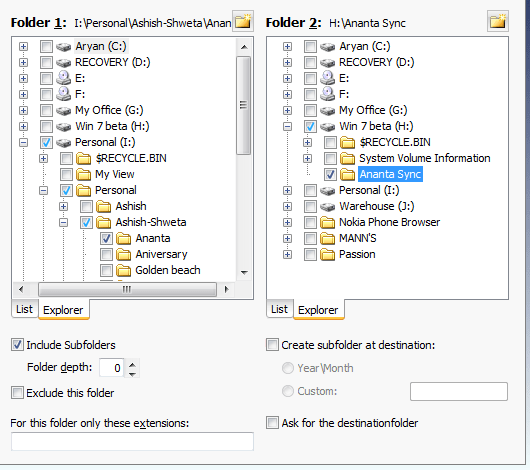Check Create subfolder at destination
The width and height of the screenshot is (530, 470).
click(x=272, y=345)
